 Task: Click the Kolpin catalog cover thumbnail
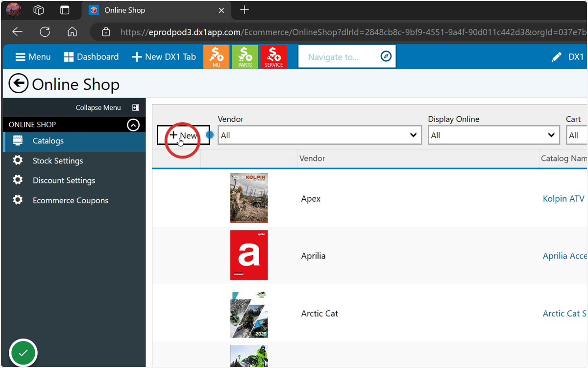(249, 198)
